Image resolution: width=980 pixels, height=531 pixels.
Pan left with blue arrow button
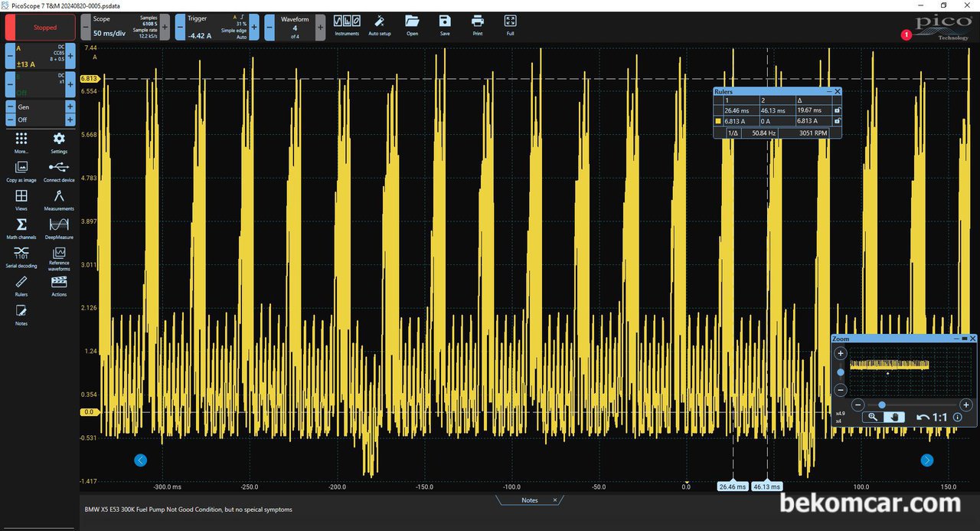click(x=140, y=460)
